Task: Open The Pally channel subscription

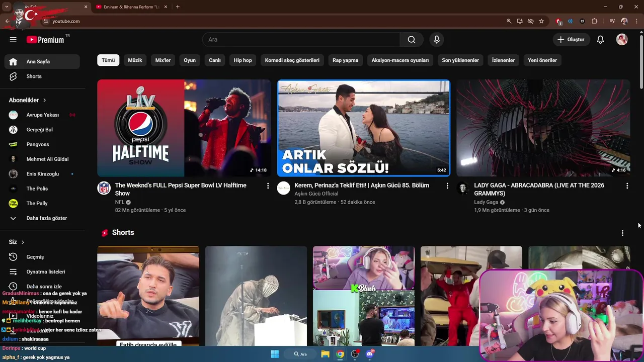Action: (42, 203)
